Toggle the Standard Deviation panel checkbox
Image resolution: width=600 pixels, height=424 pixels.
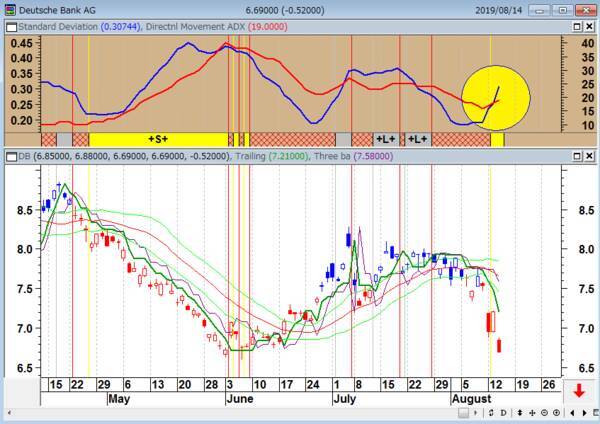12,27
